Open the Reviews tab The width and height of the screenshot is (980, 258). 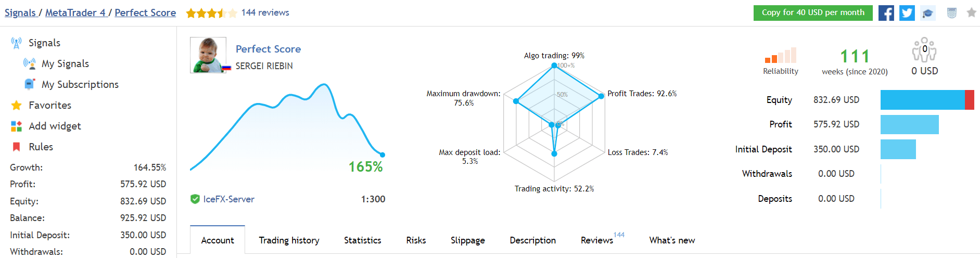tap(597, 240)
